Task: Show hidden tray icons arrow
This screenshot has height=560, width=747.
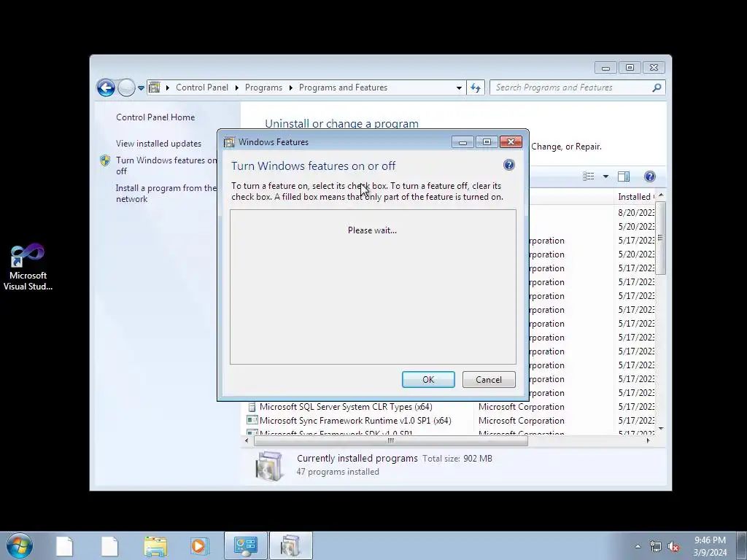Action: point(638,546)
